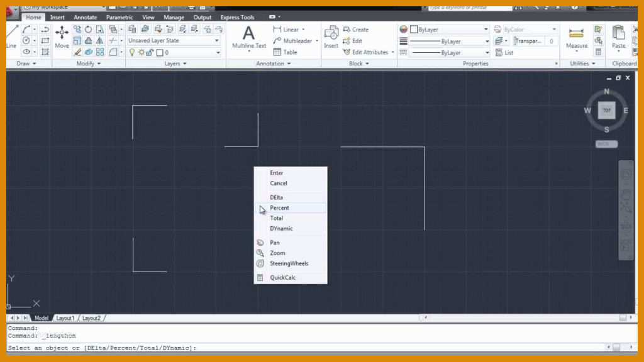Screen dimensions: 644x362
Task: Open the Express Tools ribbon tab
Action: coord(237,17)
